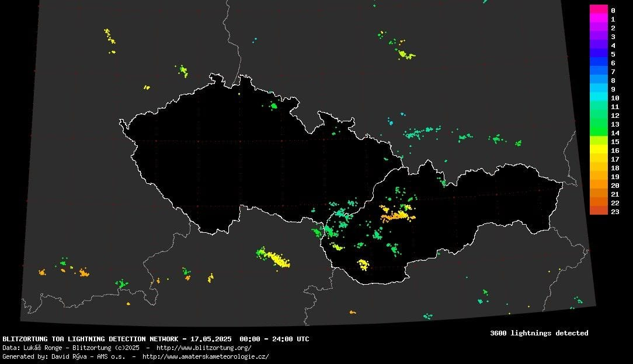Pick the blue hour 6 legend swatch
633x364 pixels.
click(599, 62)
